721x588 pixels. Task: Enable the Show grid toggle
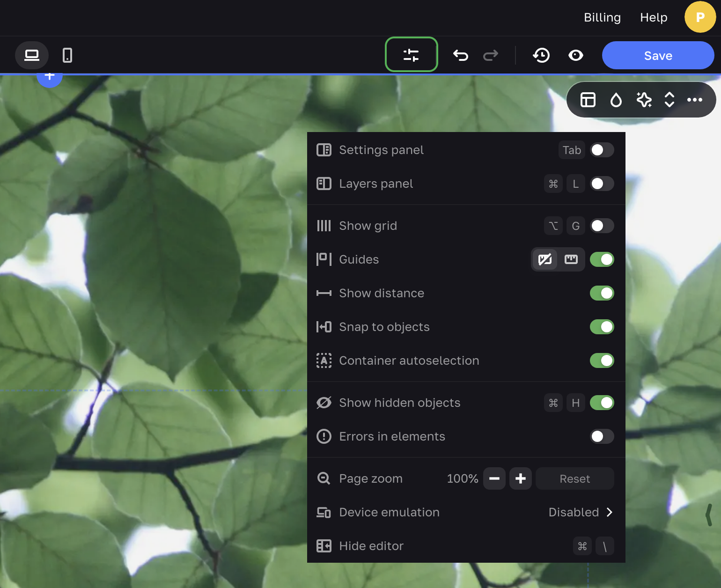coord(602,226)
